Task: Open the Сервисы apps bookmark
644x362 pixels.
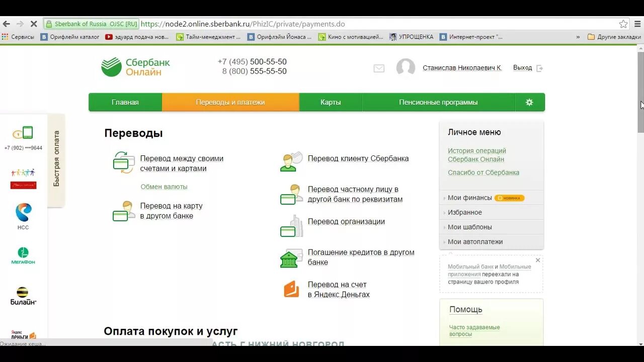Action: [18, 37]
